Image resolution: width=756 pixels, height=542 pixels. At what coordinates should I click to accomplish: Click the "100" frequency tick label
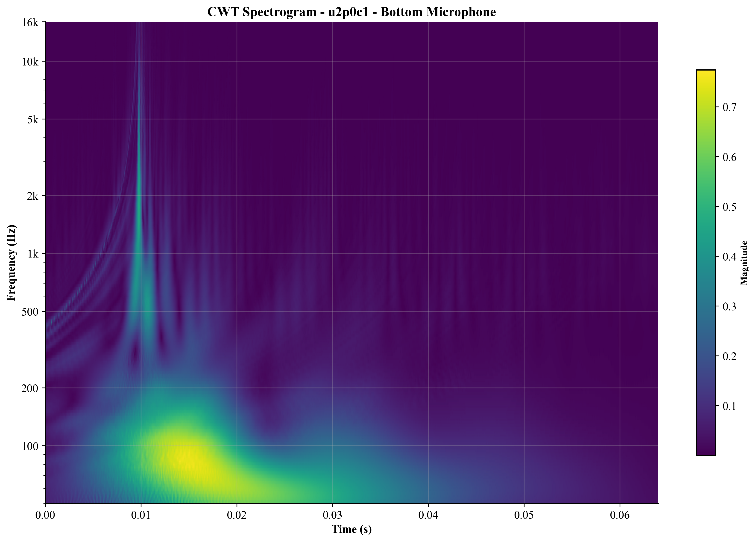[30, 446]
